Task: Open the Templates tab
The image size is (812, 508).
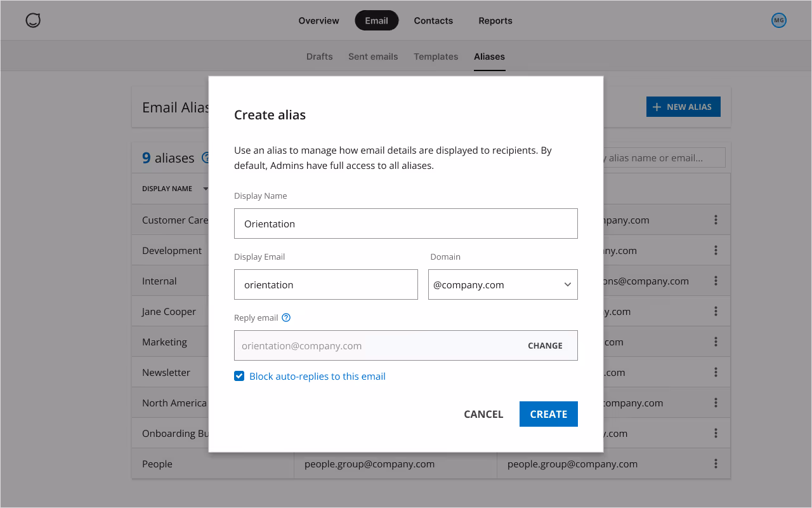Action: (436, 57)
